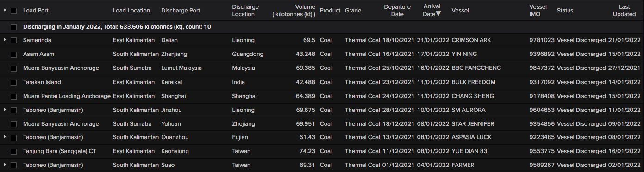This screenshot has height=172, width=644.
Task: Click IMO number 9604653
Action: (542, 110)
